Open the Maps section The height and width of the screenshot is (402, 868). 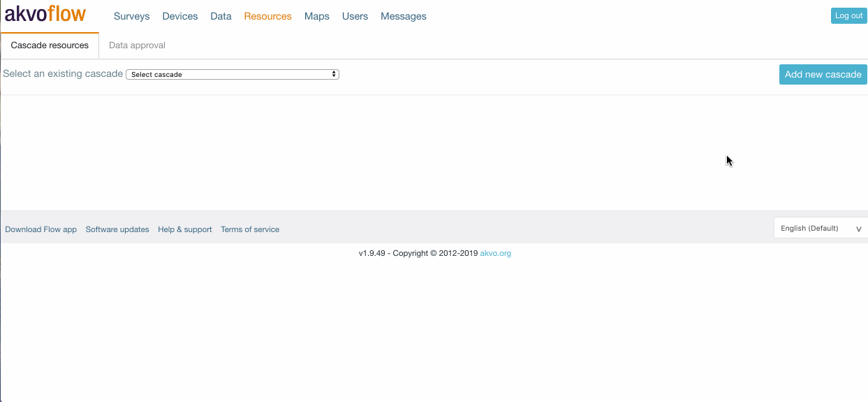tap(317, 16)
